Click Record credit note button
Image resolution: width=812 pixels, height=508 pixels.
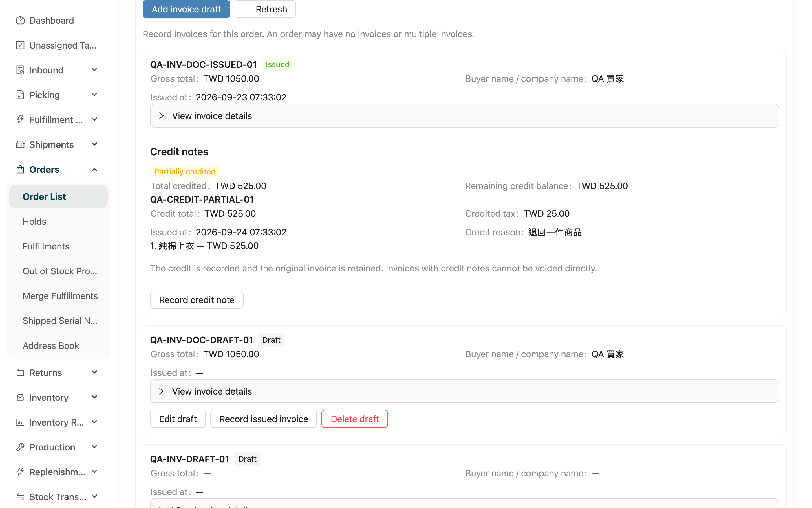(x=197, y=300)
